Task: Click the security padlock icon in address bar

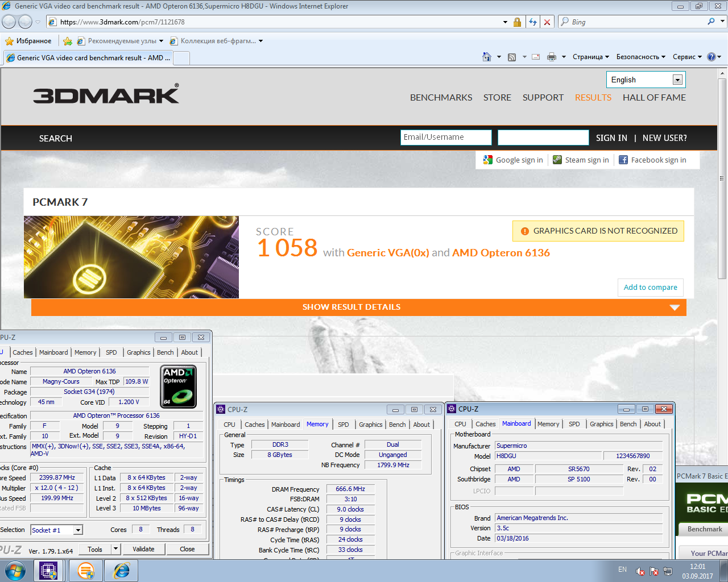Action: (517, 22)
